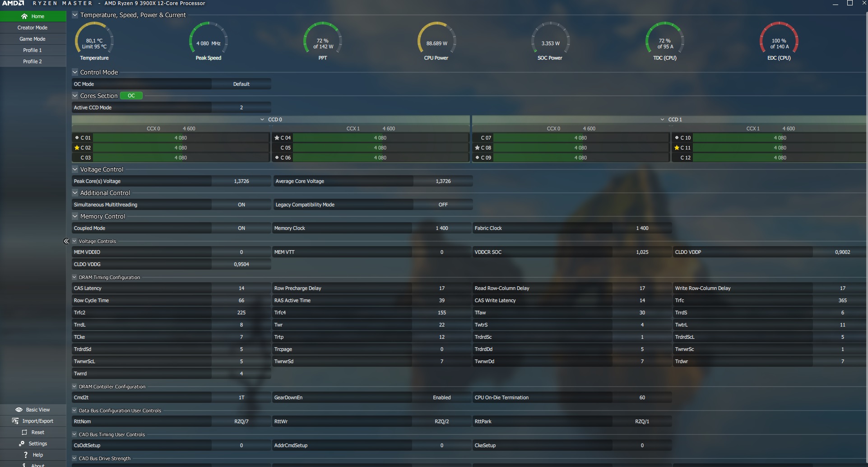
Task: Click the Reset icon
Action: [x=24, y=432]
